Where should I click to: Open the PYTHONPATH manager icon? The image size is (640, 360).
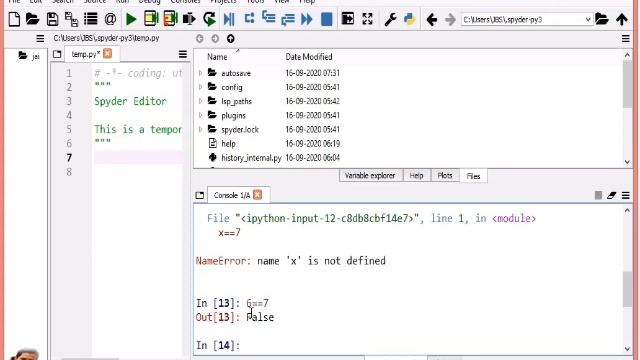click(x=409, y=19)
